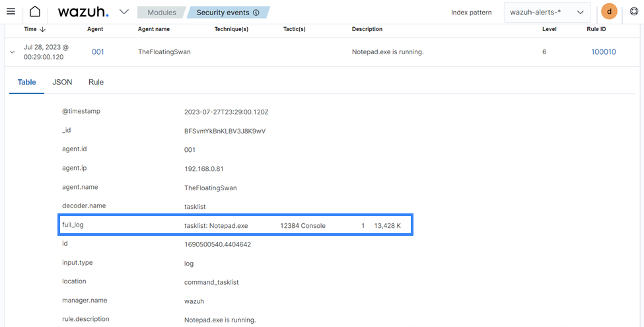Go to the home icon

(x=35, y=12)
